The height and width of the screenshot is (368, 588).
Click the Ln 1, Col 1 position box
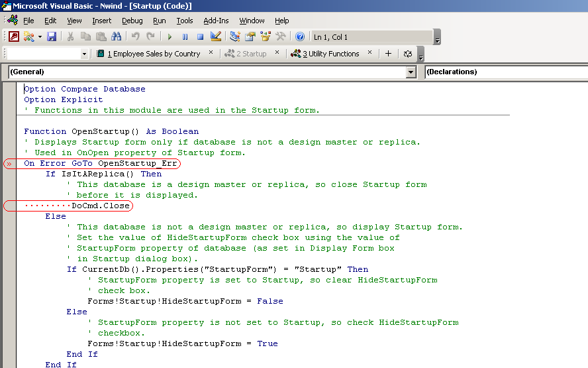point(371,37)
